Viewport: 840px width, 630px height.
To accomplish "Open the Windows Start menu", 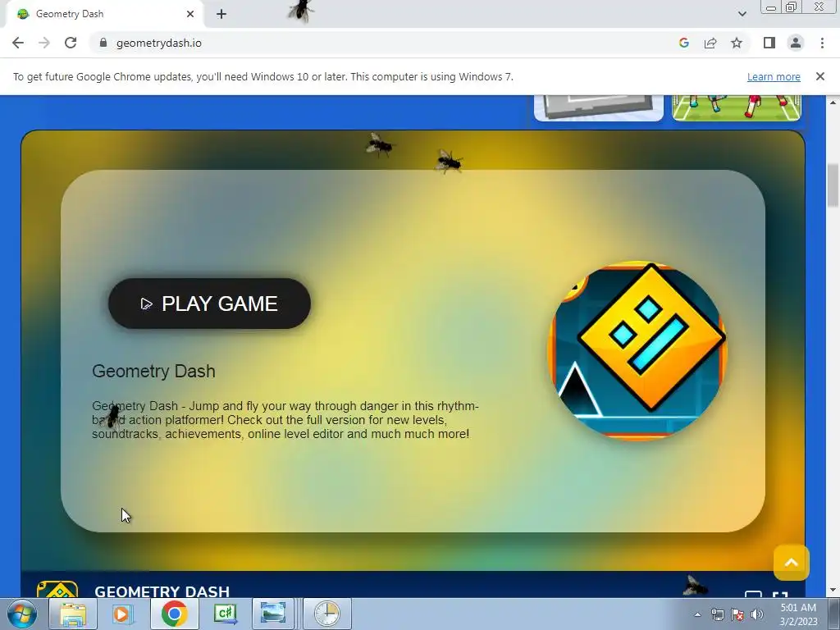I will 22,614.
